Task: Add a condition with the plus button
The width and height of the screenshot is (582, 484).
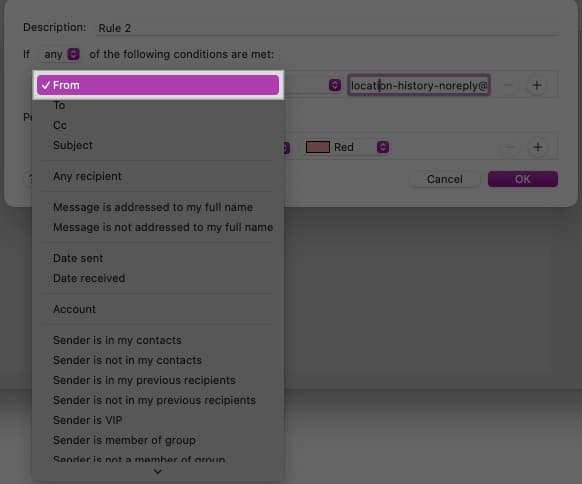Action: (x=537, y=85)
